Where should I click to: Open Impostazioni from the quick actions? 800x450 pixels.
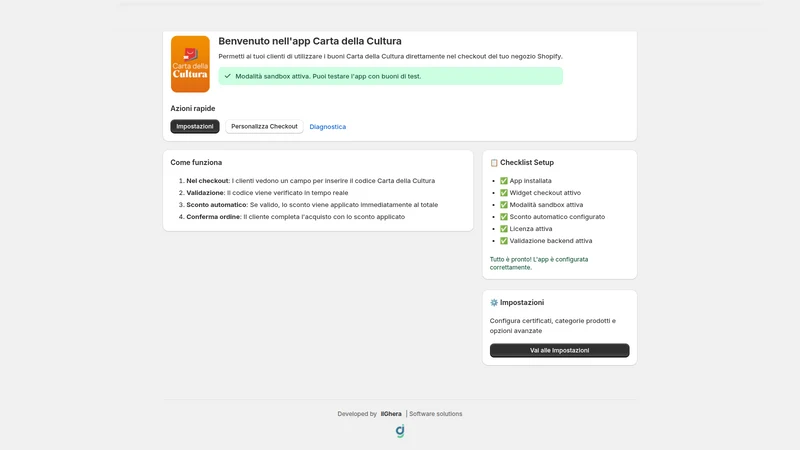[x=195, y=127]
